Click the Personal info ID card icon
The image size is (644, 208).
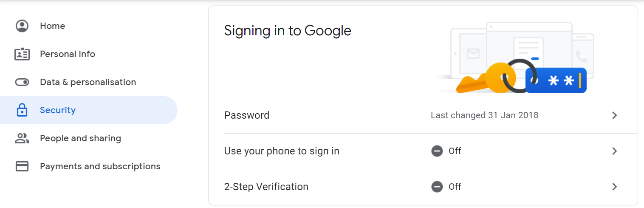pos(22,54)
